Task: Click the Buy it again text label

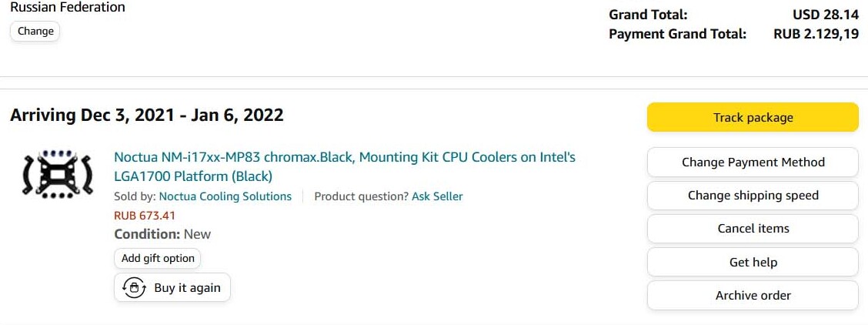Action: (187, 288)
